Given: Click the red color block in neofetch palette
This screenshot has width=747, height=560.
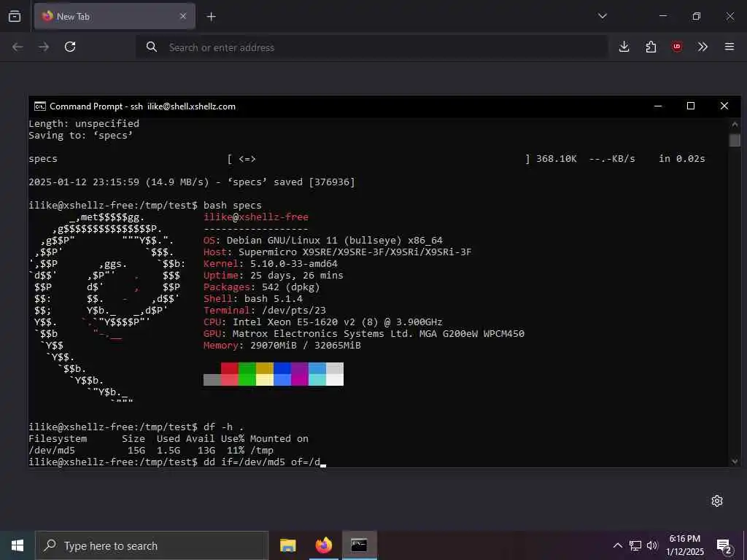Looking at the screenshot, I should pos(230,368).
